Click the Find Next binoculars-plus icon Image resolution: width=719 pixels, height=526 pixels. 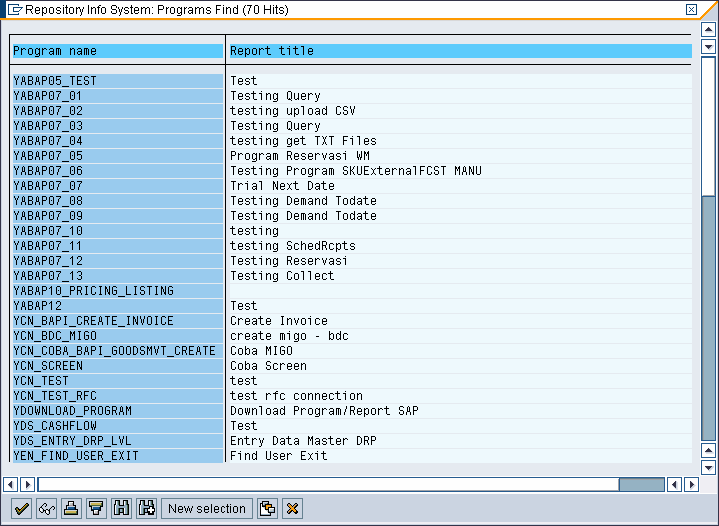coord(146,509)
